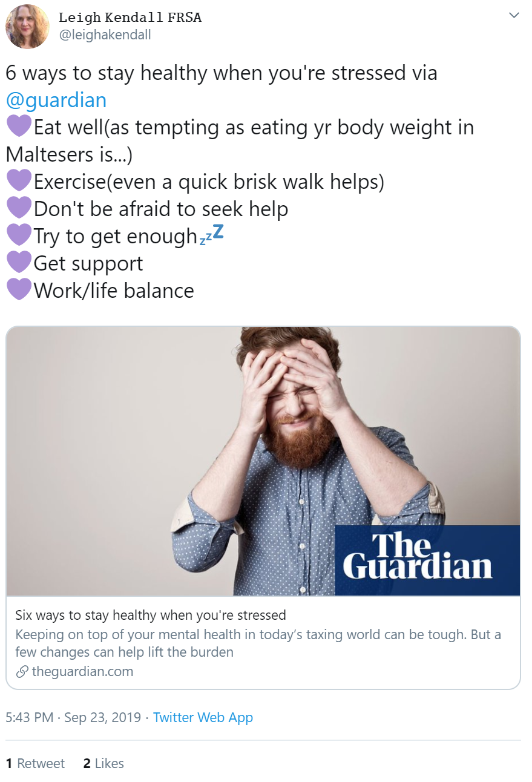Viewport: 532px width, 782px height.
Task: Click the sleeping zzz emoji
Action: pyautogui.click(x=211, y=235)
